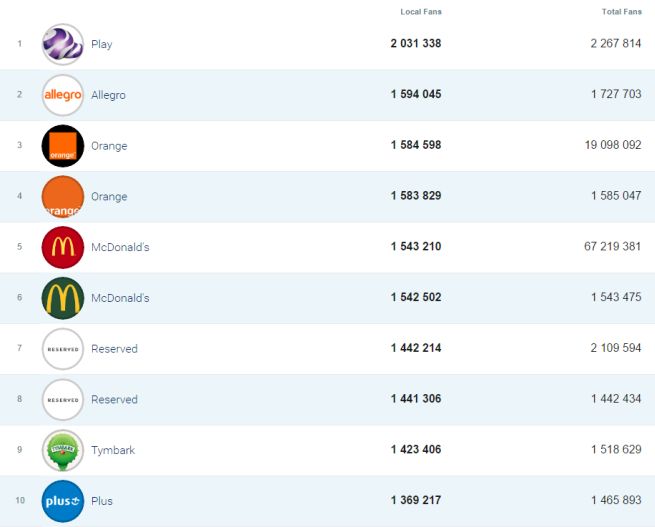Click the green McDonald's logo icon
The width and height of the screenshot is (655, 527).
click(x=63, y=298)
